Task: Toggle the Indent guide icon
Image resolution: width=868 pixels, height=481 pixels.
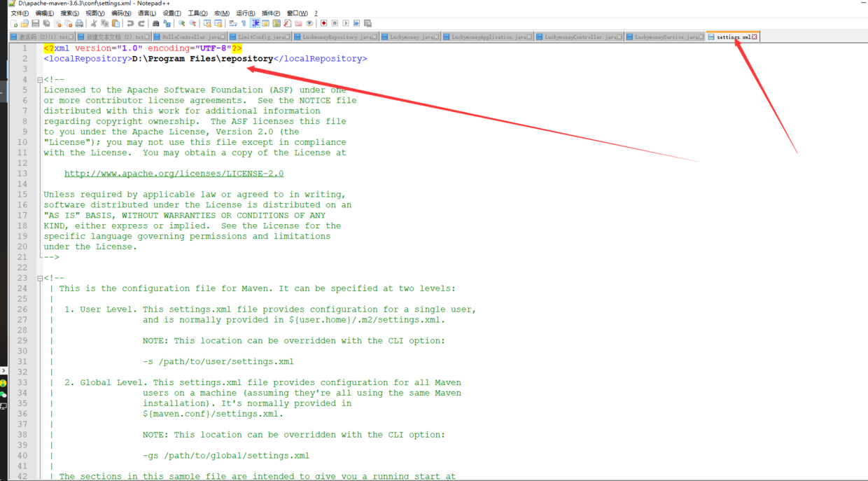Action: pos(255,23)
